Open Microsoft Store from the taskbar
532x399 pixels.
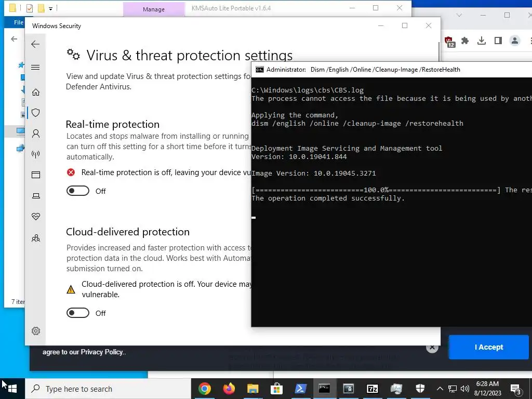point(276,389)
